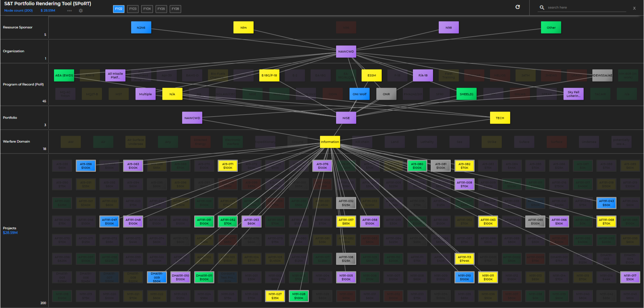Select the TECH portfolio node
This screenshot has width=644, height=308.
pyautogui.click(x=500, y=118)
